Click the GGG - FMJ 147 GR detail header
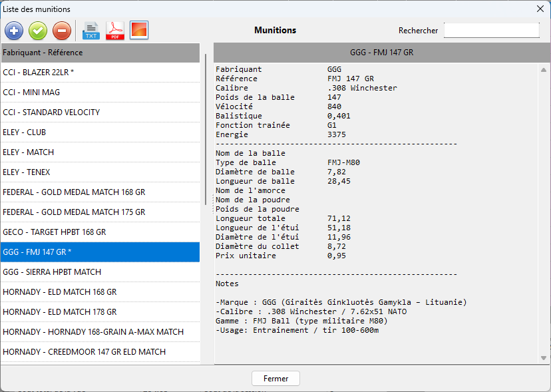 point(381,53)
